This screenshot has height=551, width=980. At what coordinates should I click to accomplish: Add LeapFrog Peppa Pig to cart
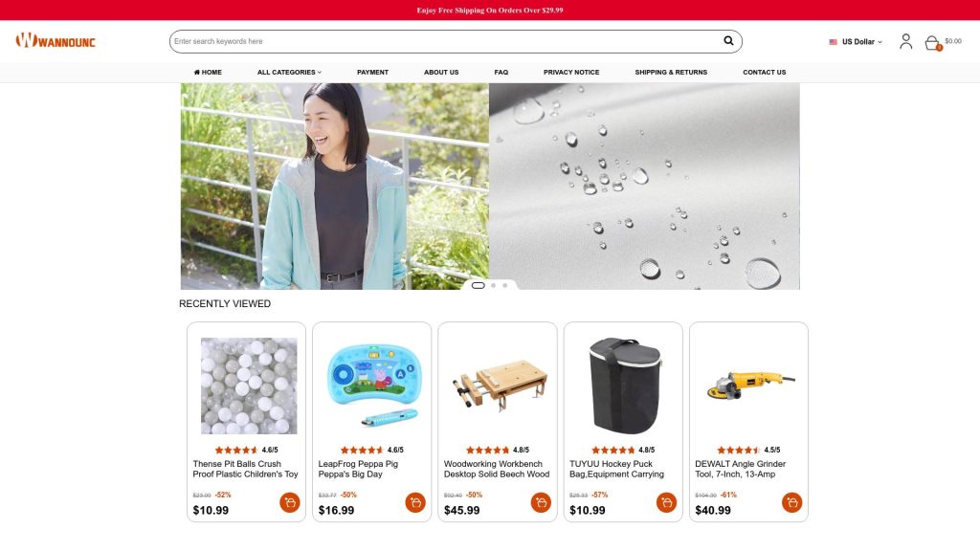point(415,502)
